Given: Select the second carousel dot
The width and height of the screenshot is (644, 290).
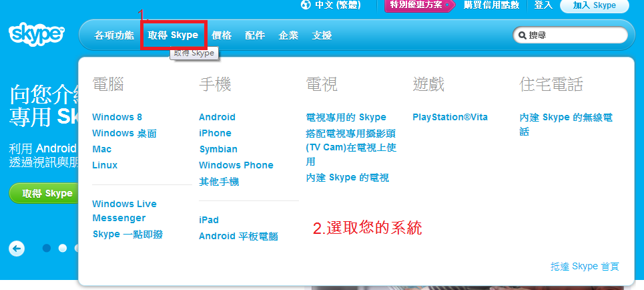Looking at the screenshot, I should [63, 248].
